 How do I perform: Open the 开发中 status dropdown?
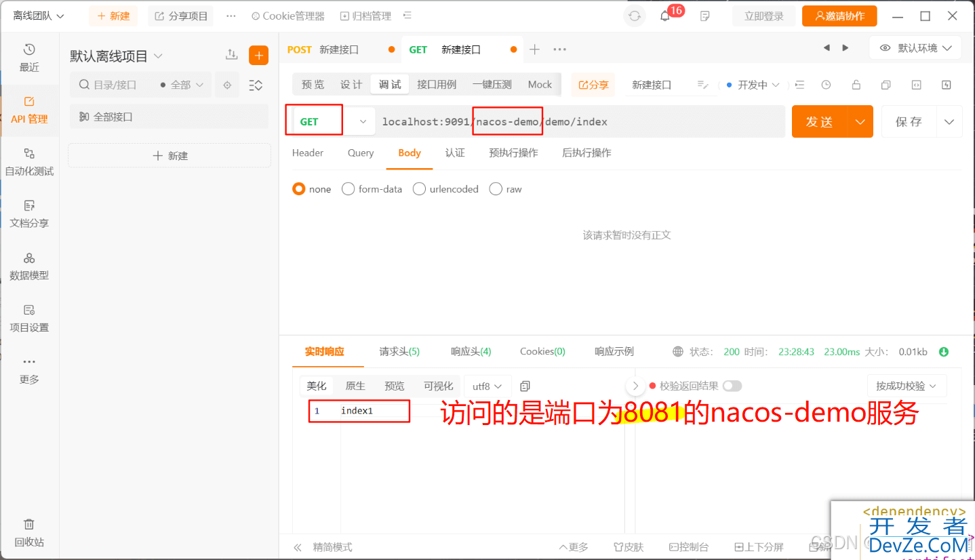tap(753, 85)
